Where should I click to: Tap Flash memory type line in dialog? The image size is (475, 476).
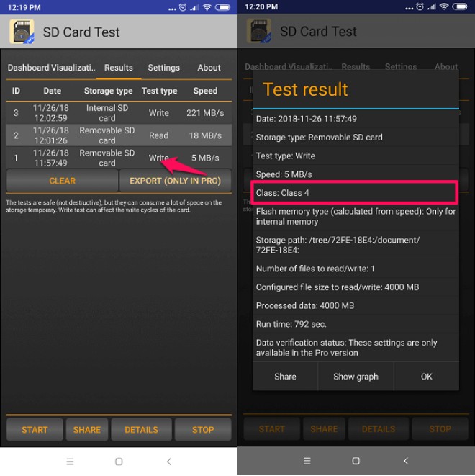356,217
